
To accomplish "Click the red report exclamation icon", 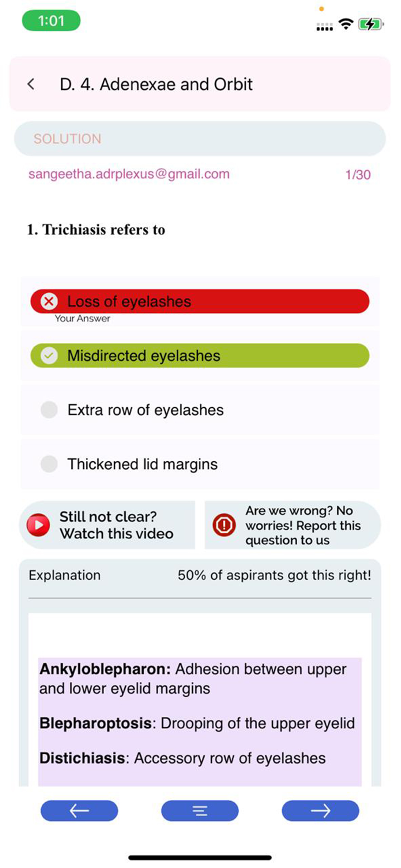I will [224, 525].
